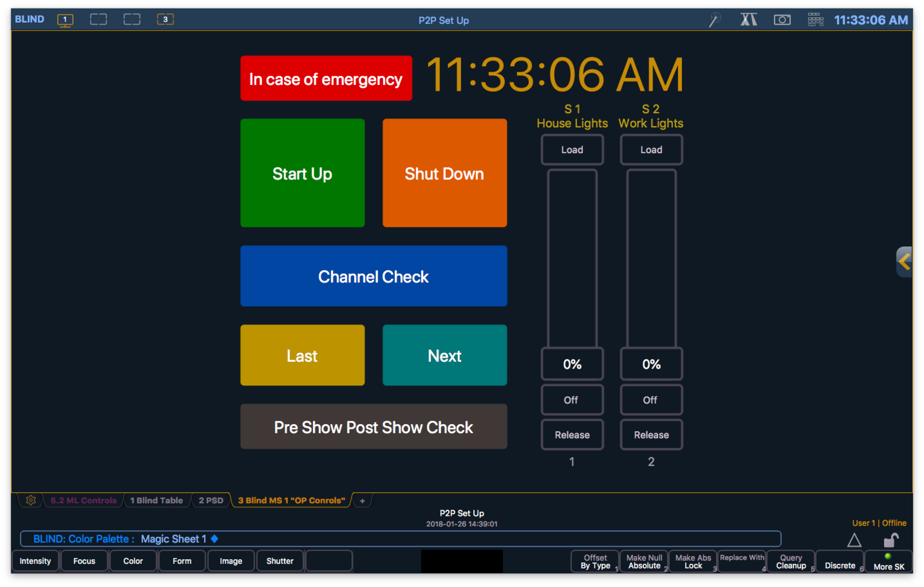Click the second empty workspace frame icon
This screenshot has height=587, width=924.
point(132,19)
